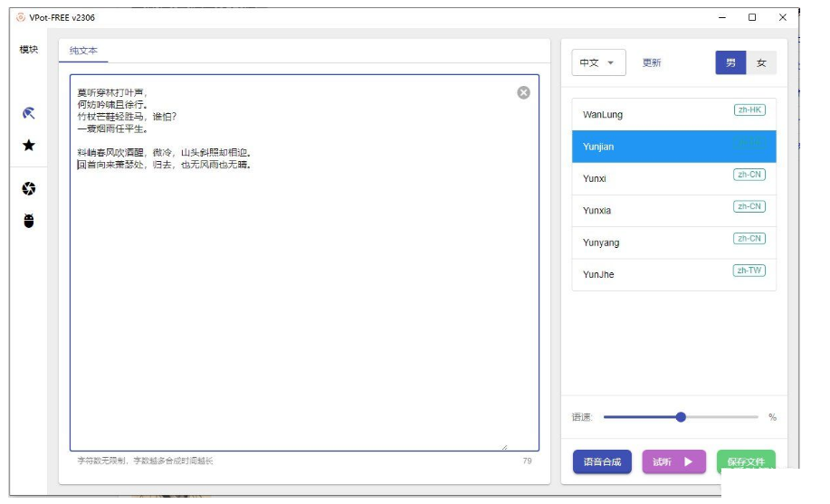Screen dimensions: 830x504
Task: Click inside the poem text area
Action: click(304, 262)
